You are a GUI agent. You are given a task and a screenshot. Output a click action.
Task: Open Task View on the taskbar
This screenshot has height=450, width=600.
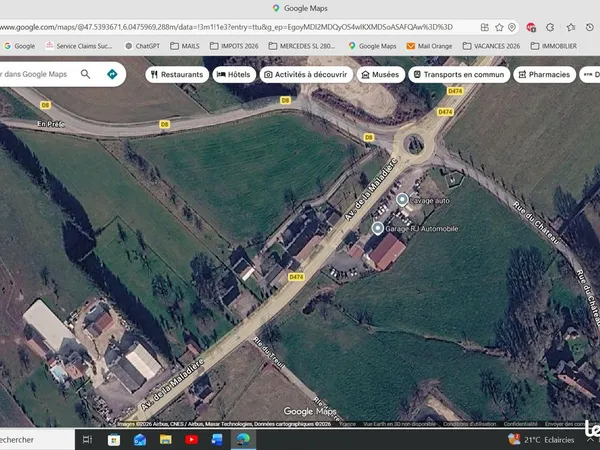87,440
